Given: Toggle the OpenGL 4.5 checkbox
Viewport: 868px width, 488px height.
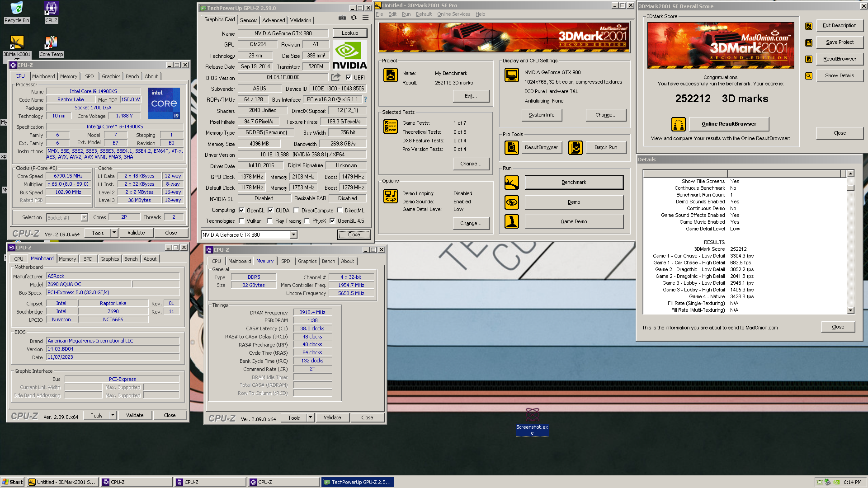Looking at the screenshot, I should [332, 221].
